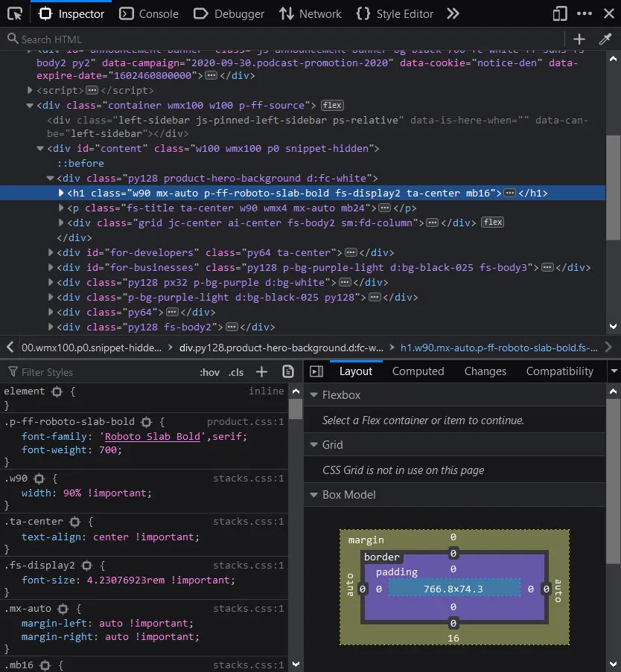Open the Changes tab
The image size is (621, 672).
pos(485,371)
